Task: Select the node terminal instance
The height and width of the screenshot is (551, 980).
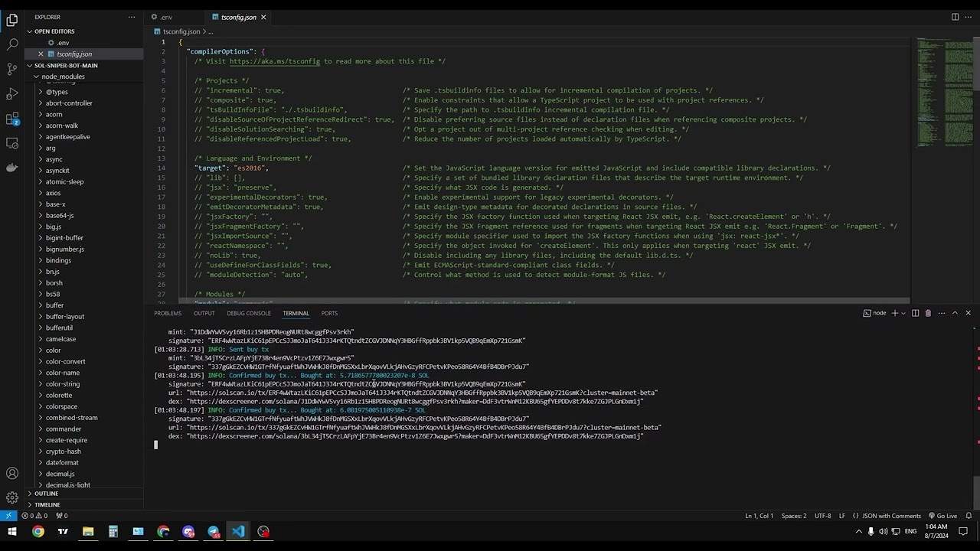Action: click(874, 313)
